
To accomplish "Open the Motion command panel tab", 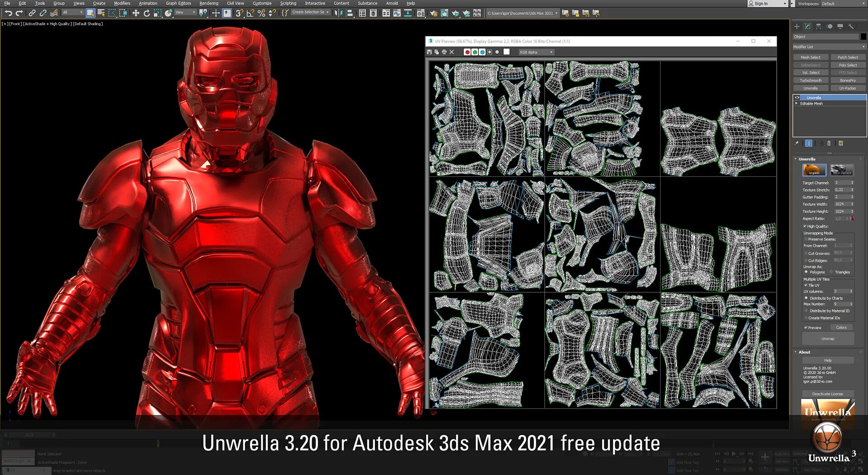I will point(830,26).
